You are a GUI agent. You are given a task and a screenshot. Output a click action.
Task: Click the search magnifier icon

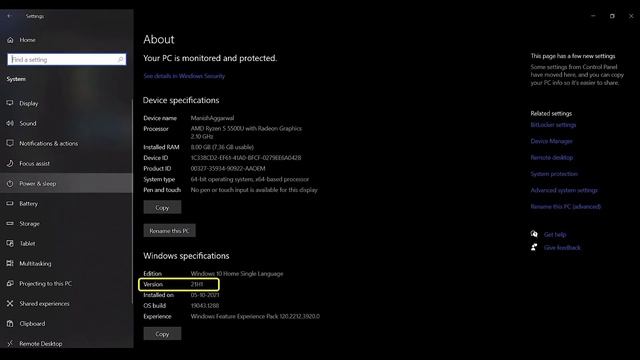click(x=120, y=60)
